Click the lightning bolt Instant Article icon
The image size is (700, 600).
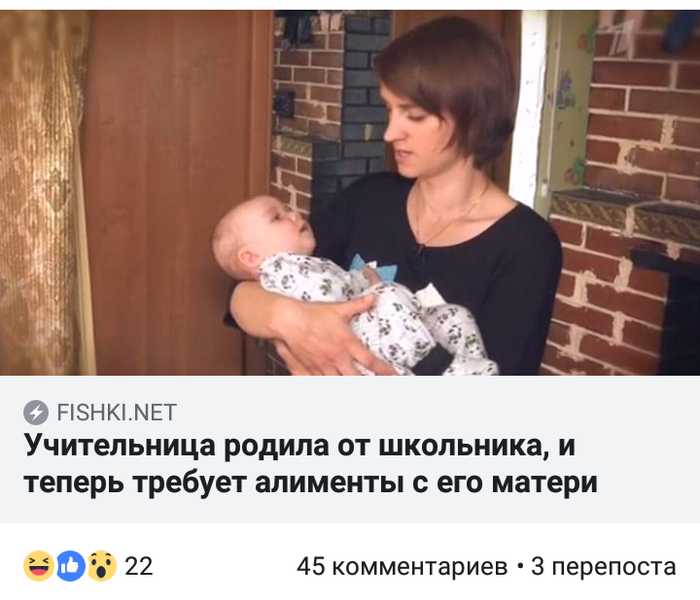(36, 412)
